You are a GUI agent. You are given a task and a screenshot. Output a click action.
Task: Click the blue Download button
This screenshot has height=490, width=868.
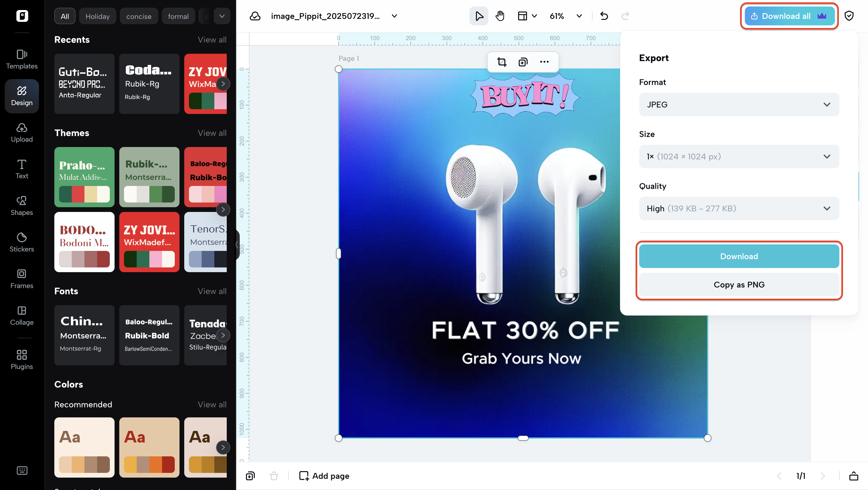[739, 256]
